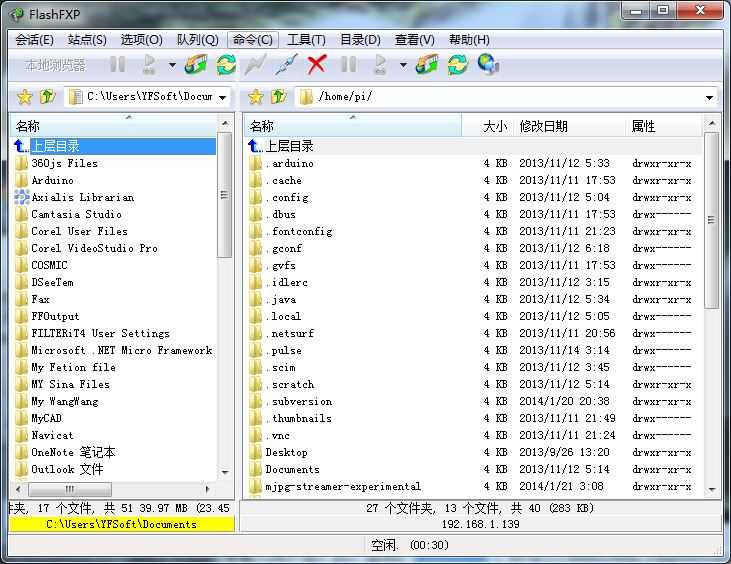Open the 命令(C) menu
The image size is (731, 564).
(x=253, y=40)
